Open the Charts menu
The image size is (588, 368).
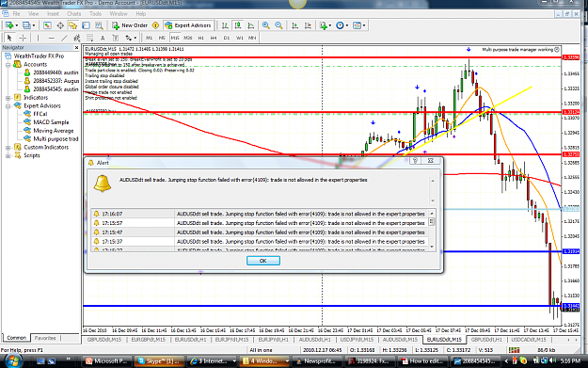(74, 14)
